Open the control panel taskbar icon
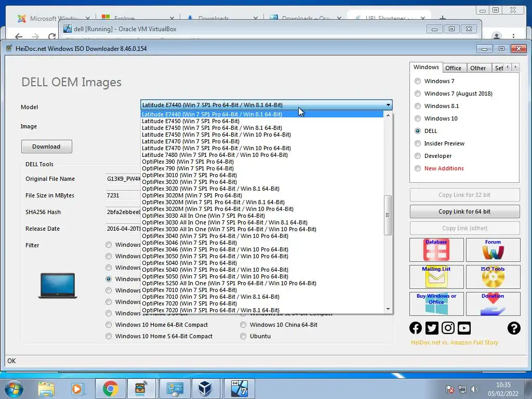 pyautogui.click(x=175, y=389)
